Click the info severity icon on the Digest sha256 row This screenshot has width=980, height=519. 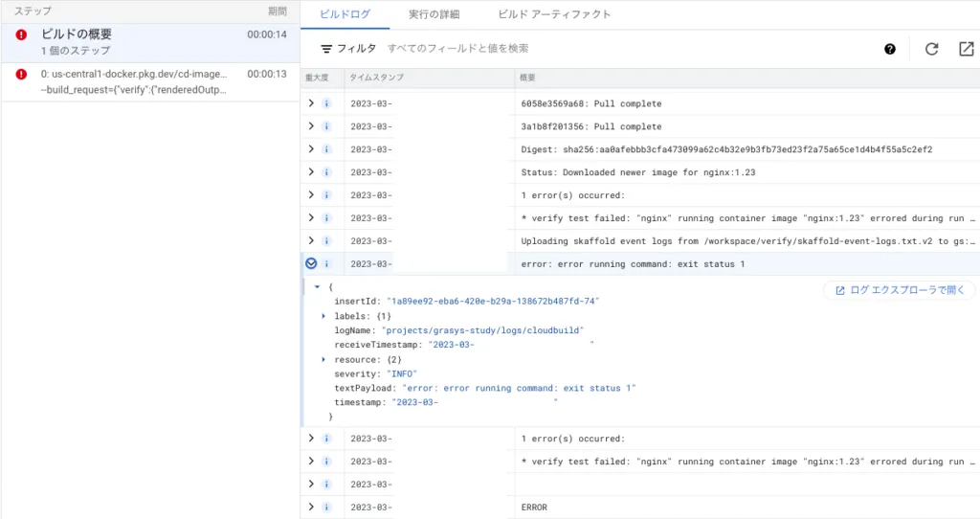[326, 149]
